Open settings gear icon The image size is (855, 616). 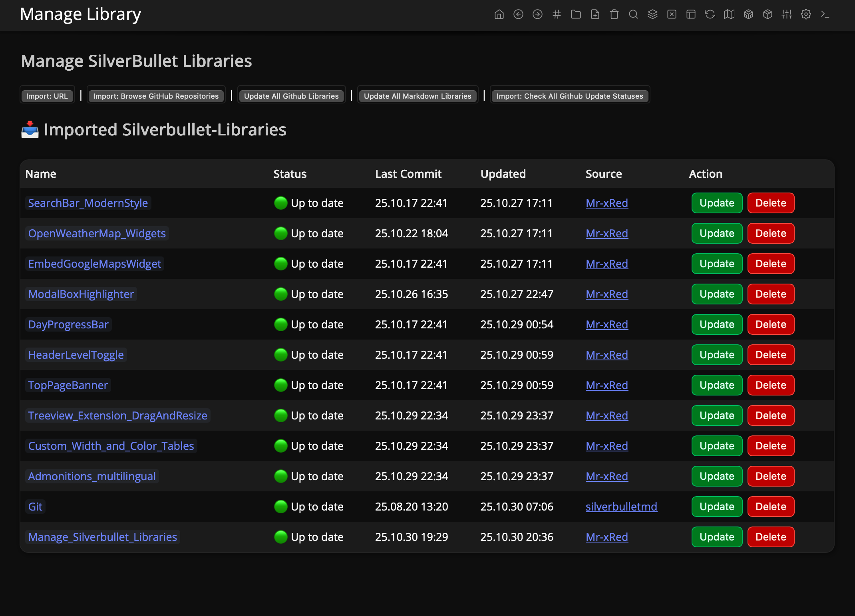pos(806,15)
